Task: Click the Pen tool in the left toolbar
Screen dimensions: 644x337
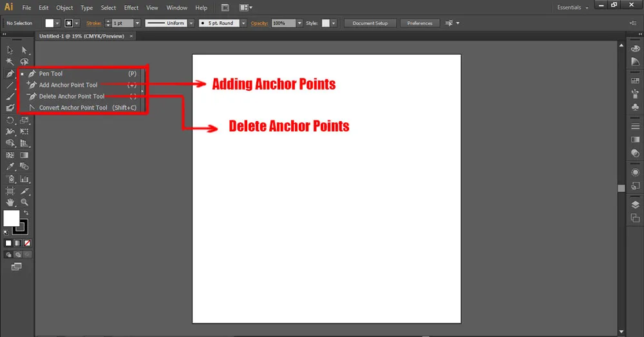Action: coord(10,74)
